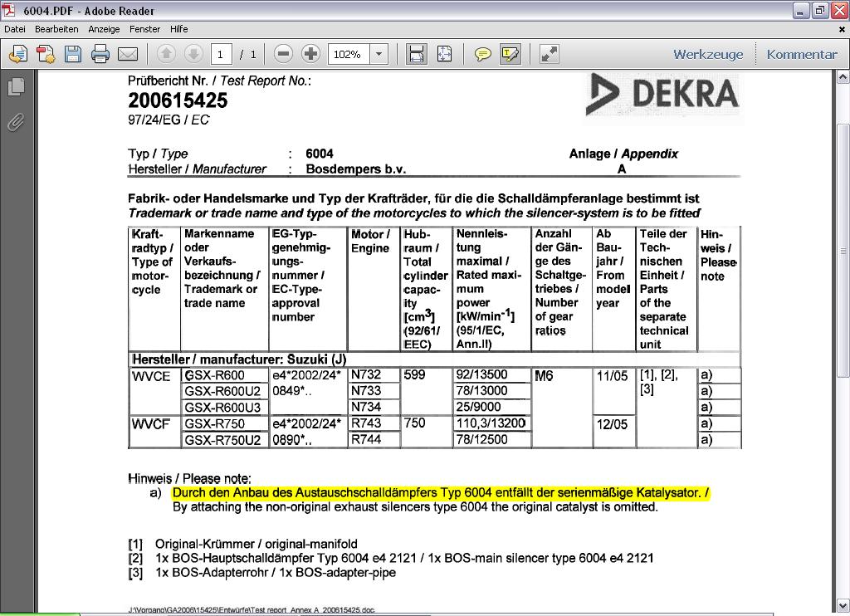Restore down the Adobe Reader window
Screen dimensions: 850x616
pos(820,10)
